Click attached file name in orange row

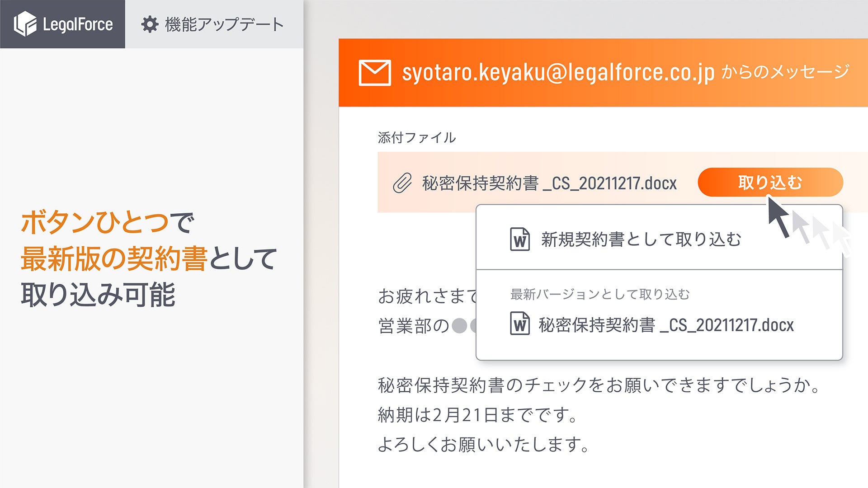pos(549,183)
